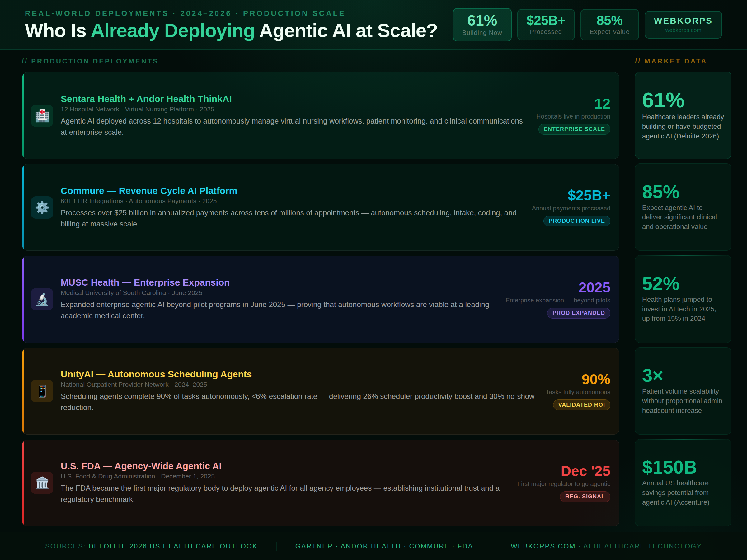Click the GARTNER source link

click(x=314, y=546)
